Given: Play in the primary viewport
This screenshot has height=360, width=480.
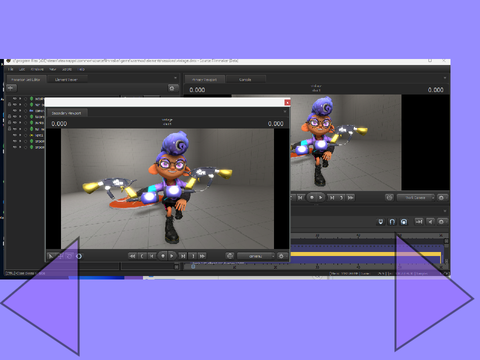Looking at the screenshot, I should click(x=320, y=198).
